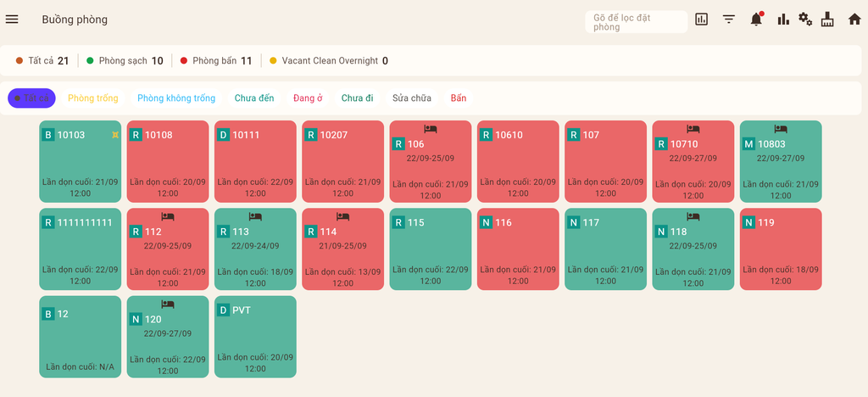Viewport: 868px width, 397px height.
Task: Open the settings gears icon
Action: pos(805,20)
